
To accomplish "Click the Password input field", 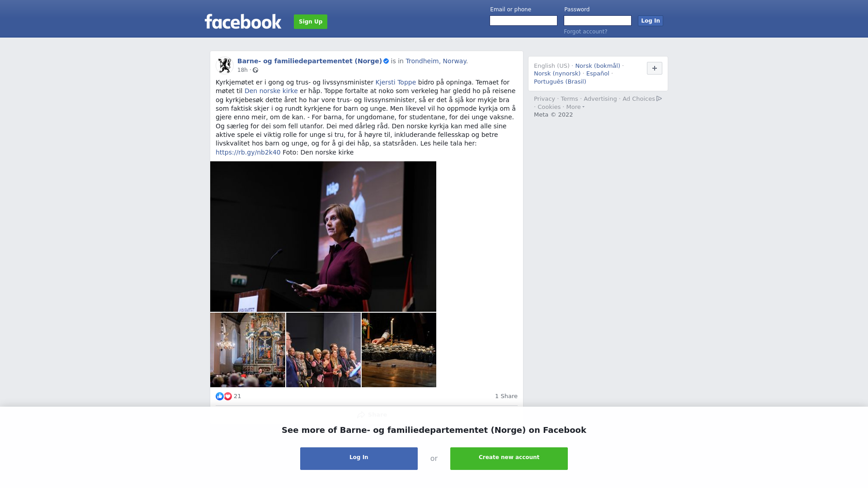I will pos(598,21).
